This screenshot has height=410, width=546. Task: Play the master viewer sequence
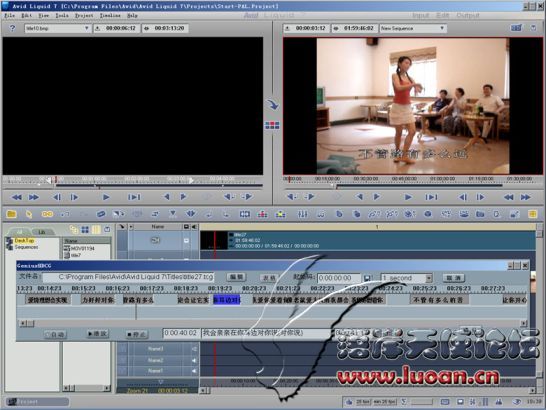(x=408, y=197)
